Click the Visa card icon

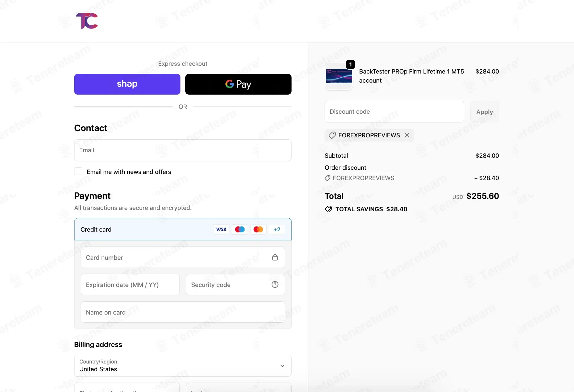click(221, 229)
